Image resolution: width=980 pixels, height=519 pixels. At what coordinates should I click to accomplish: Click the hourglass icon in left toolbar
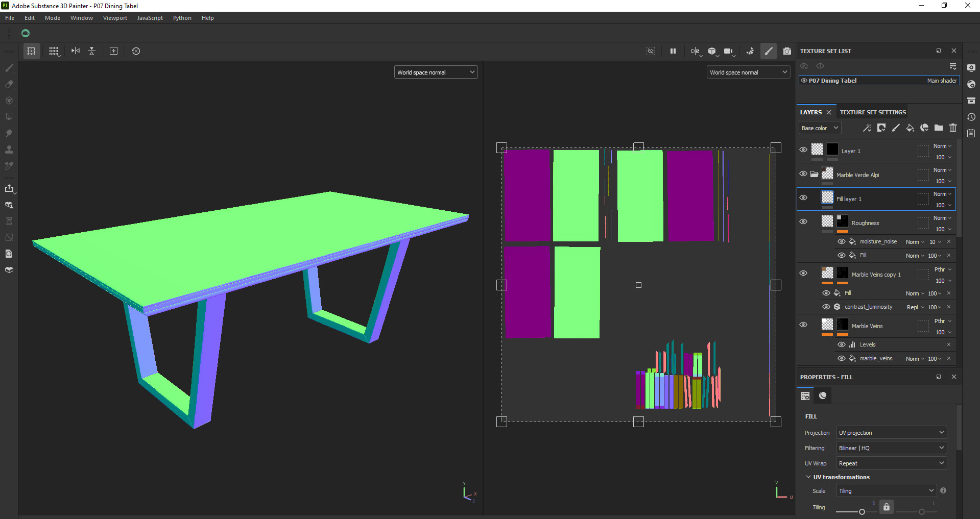coord(9,221)
